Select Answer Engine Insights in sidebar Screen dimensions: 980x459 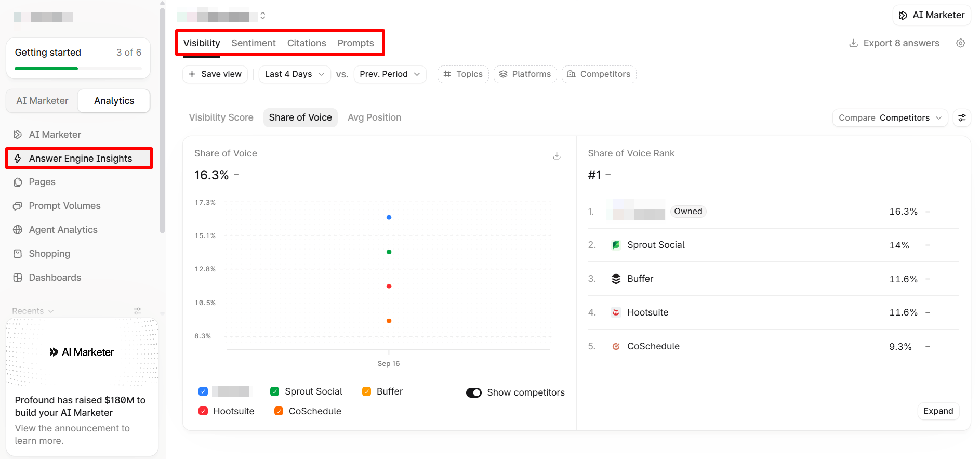(78, 159)
